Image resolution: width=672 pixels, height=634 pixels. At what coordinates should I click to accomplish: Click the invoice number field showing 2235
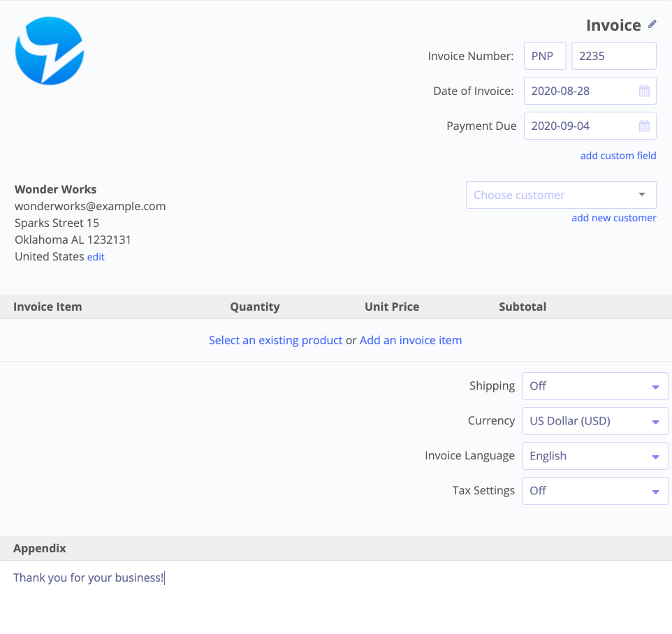tap(613, 55)
